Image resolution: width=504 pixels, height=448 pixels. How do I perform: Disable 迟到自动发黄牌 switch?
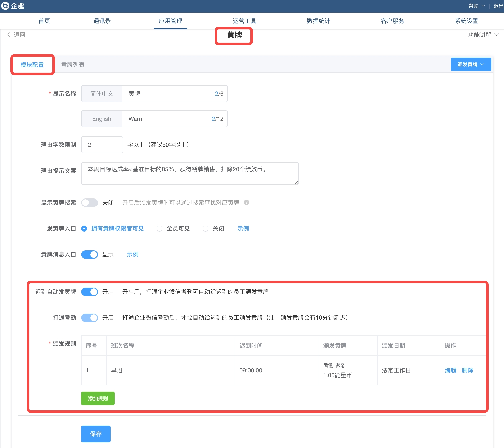coord(90,292)
